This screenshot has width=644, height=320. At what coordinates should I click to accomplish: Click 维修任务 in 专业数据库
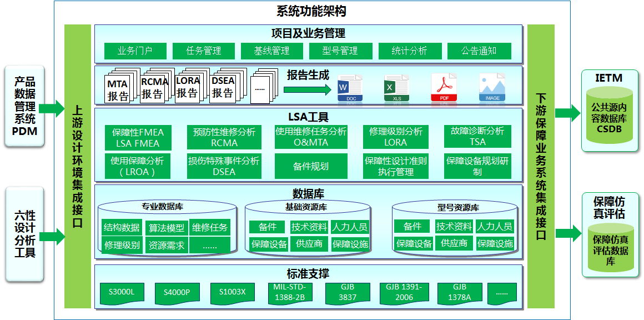point(210,228)
